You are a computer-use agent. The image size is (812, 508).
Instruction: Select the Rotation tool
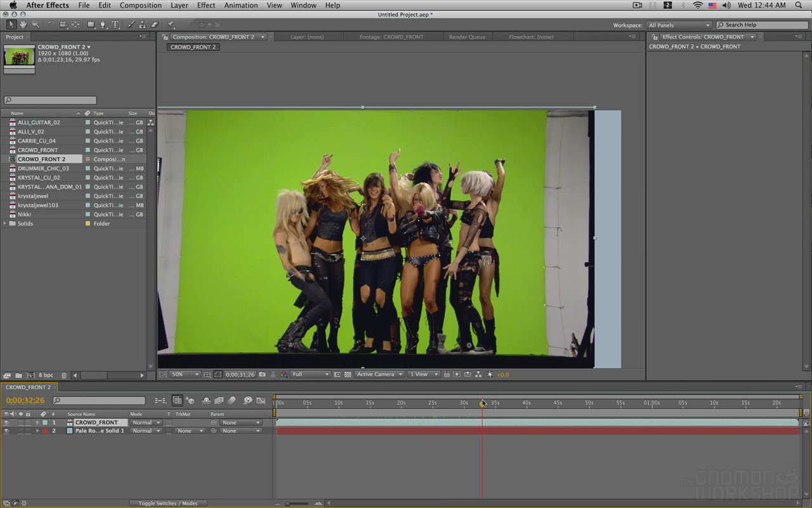pyautogui.click(x=51, y=25)
